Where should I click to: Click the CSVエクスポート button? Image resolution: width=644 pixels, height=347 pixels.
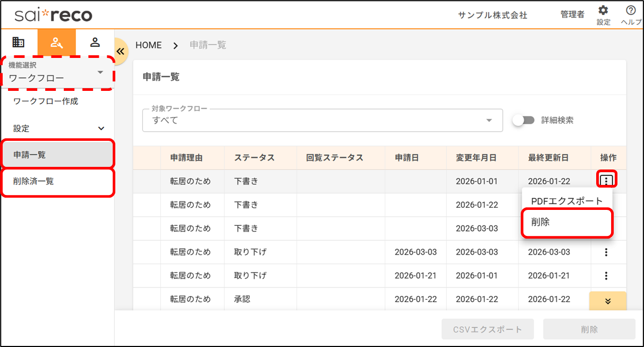pyautogui.click(x=487, y=329)
